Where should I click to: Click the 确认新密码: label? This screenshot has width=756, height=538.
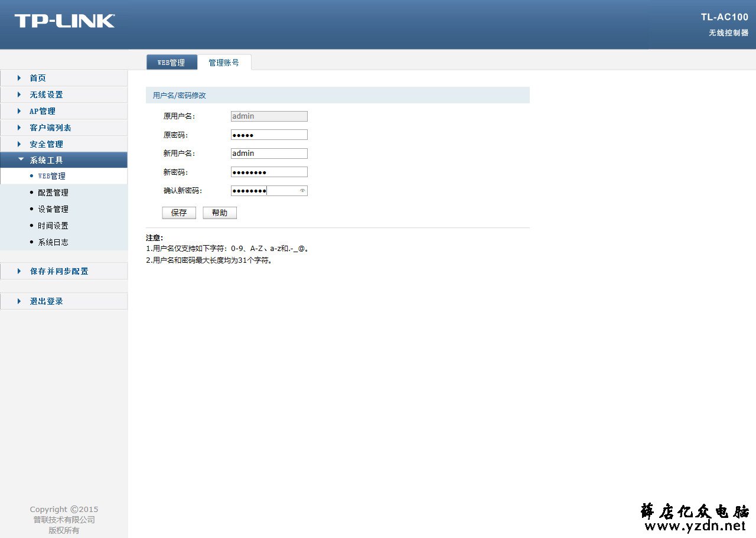click(183, 191)
